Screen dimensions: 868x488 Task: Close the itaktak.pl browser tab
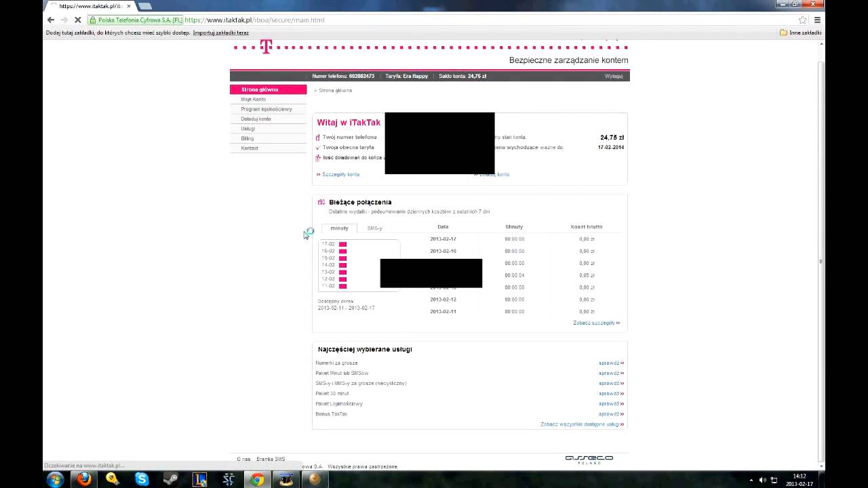pyautogui.click(x=129, y=6)
